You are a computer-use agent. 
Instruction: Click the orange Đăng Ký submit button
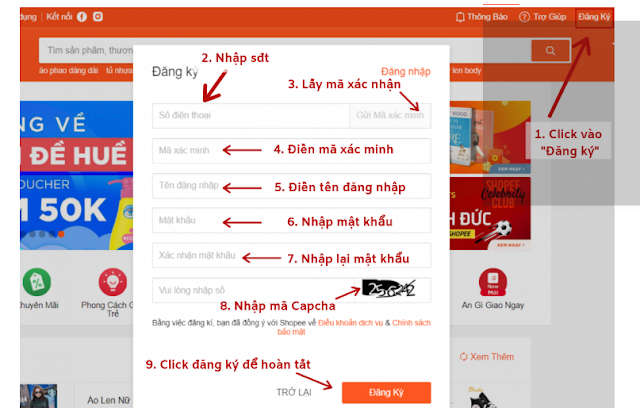(386, 392)
